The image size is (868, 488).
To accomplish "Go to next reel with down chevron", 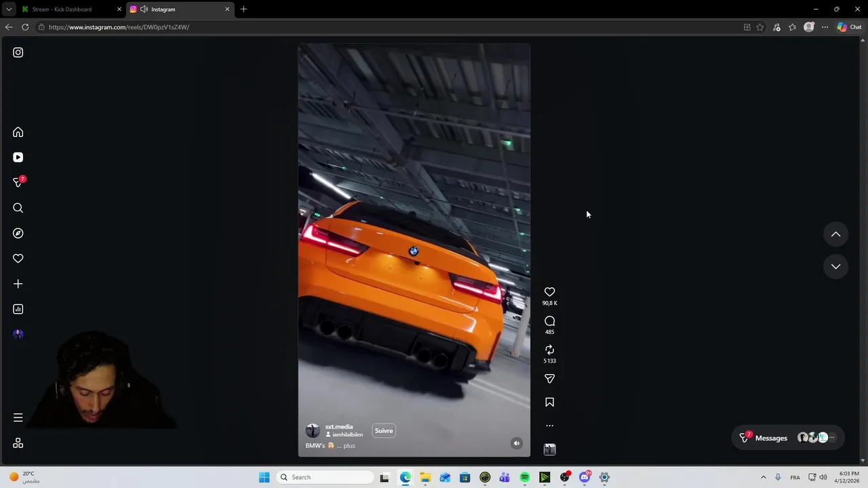I will tap(836, 266).
